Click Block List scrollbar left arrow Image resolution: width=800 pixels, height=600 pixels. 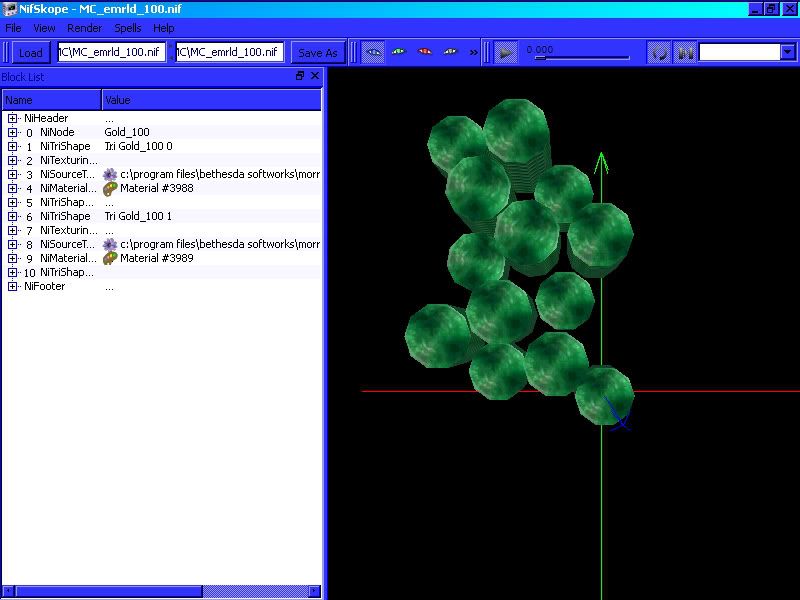coord(8,591)
